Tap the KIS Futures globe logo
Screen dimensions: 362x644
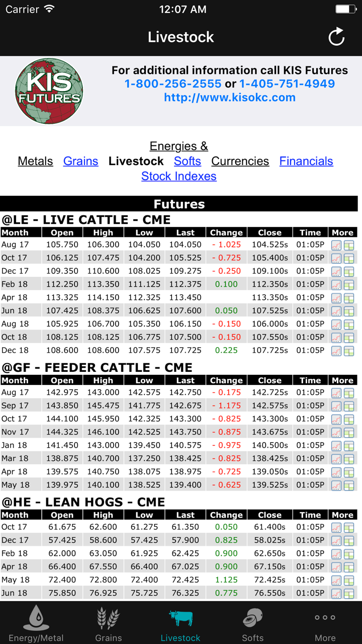pyautogui.click(x=49, y=91)
